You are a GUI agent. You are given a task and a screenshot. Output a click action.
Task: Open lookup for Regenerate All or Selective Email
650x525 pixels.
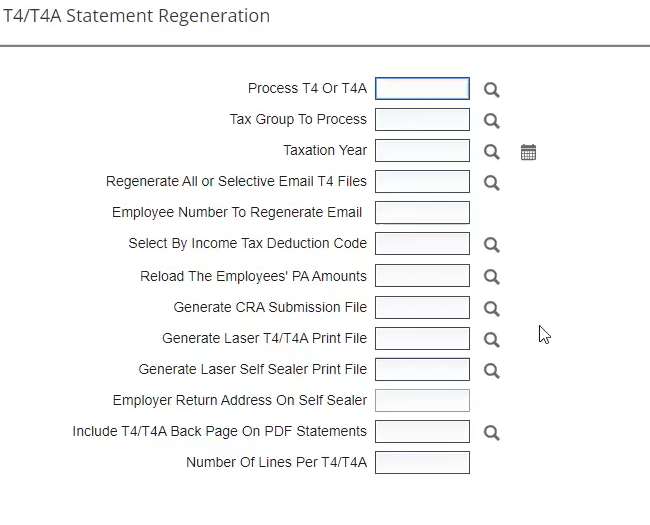pyautogui.click(x=491, y=183)
